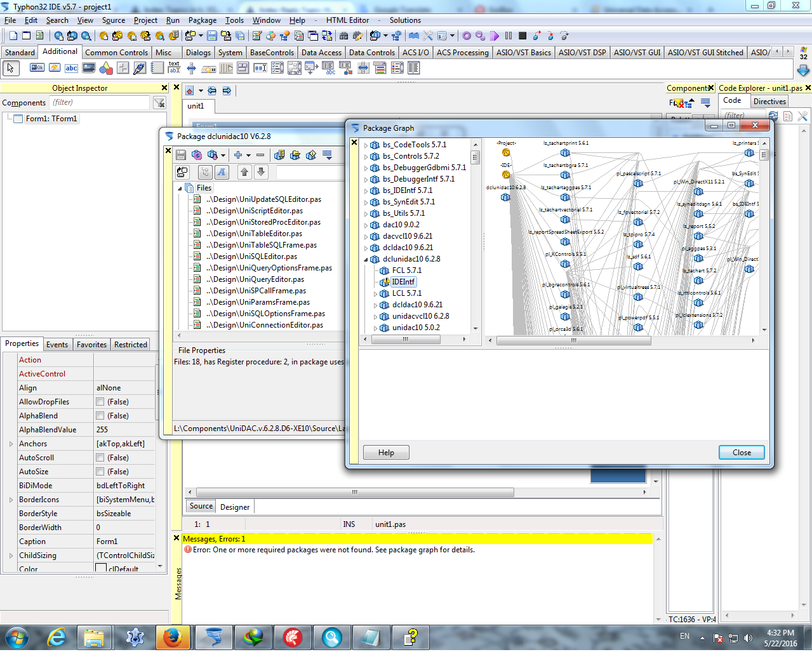This screenshot has height=652, width=812.
Task: Expand the ChildSizing property
Action: 11,556
